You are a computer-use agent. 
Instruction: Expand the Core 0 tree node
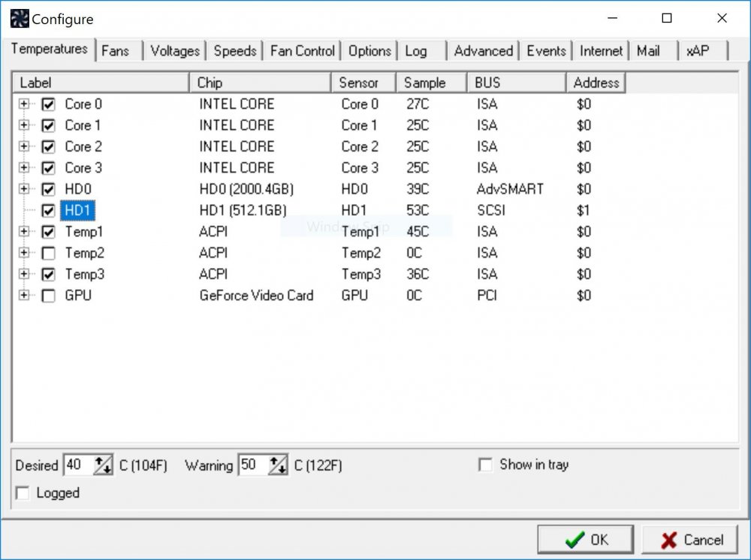(23, 104)
